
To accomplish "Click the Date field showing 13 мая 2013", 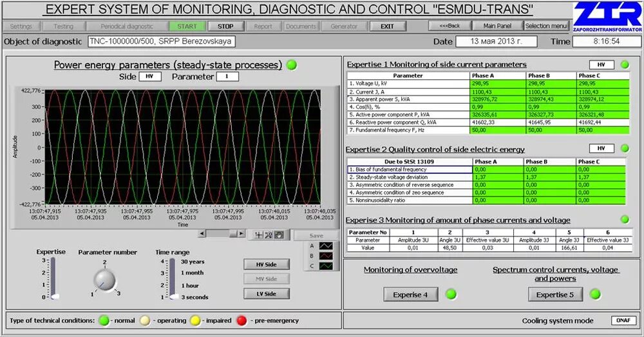I will (496, 41).
